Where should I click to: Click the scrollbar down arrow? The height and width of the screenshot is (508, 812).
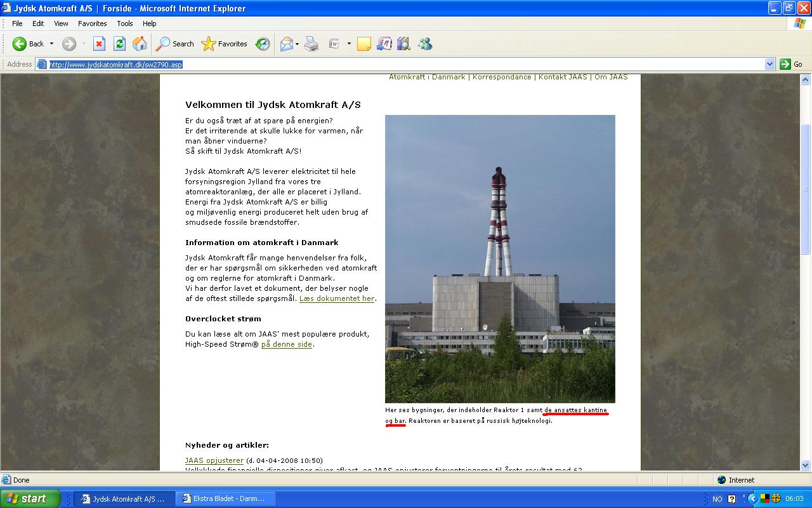pos(806,465)
